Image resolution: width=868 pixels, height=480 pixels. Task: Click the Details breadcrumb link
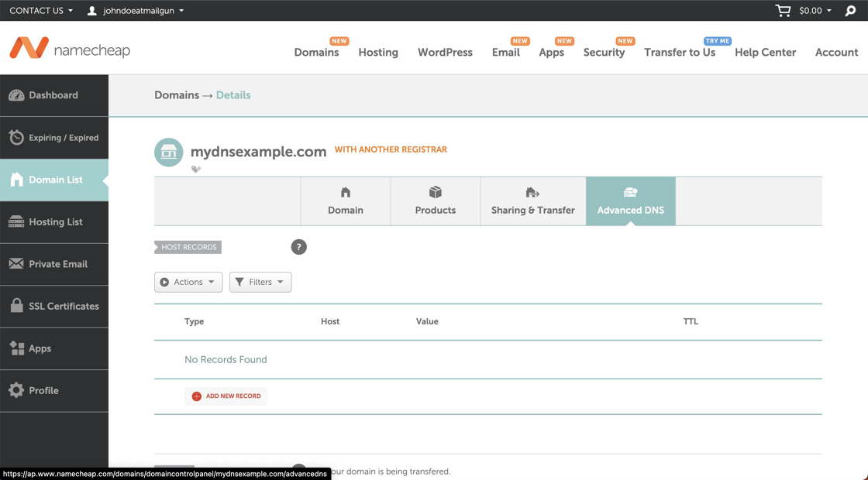coord(233,95)
